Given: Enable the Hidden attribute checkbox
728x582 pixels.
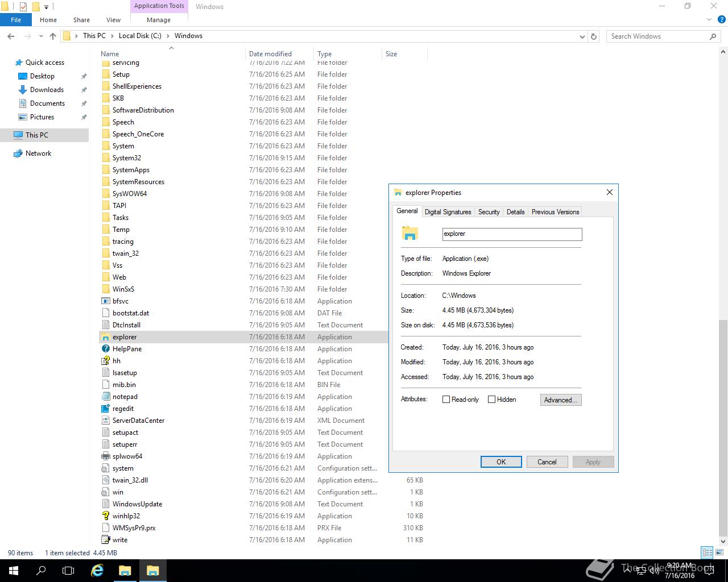Looking at the screenshot, I should tap(492, 400).
